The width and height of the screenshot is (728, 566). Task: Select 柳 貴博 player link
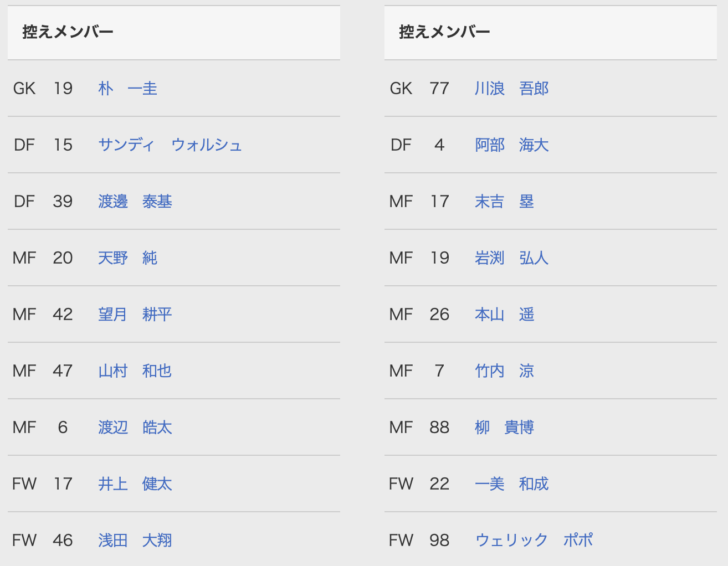click(x=504, y=428)
